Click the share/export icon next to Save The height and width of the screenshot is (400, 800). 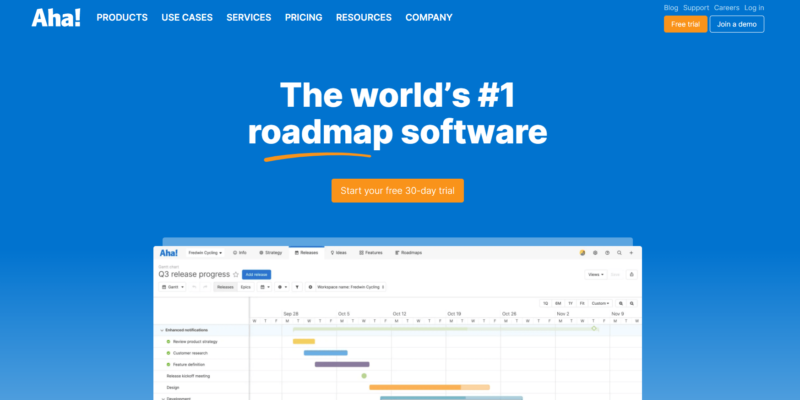pyautogui.click(x=632, y=274)
